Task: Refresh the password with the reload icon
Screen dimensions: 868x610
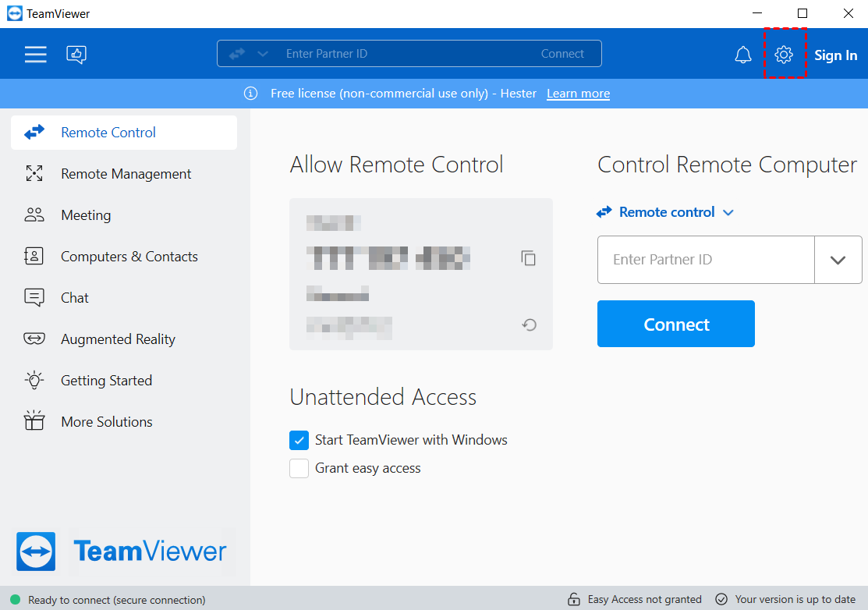Action: click(x=529, y=325)
